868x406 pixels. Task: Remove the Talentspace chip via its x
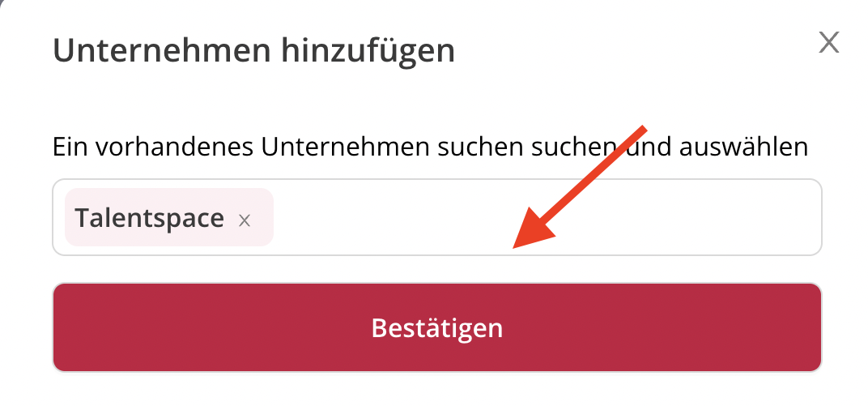pyautogui.click(x=245, y=221)
